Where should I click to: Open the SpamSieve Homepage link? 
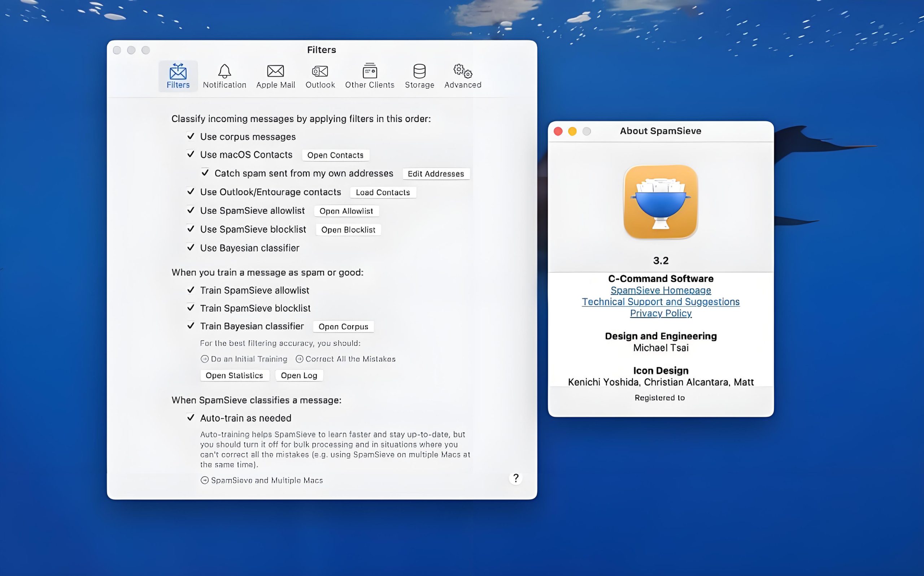pyautogui.click(x=661, y=290)
